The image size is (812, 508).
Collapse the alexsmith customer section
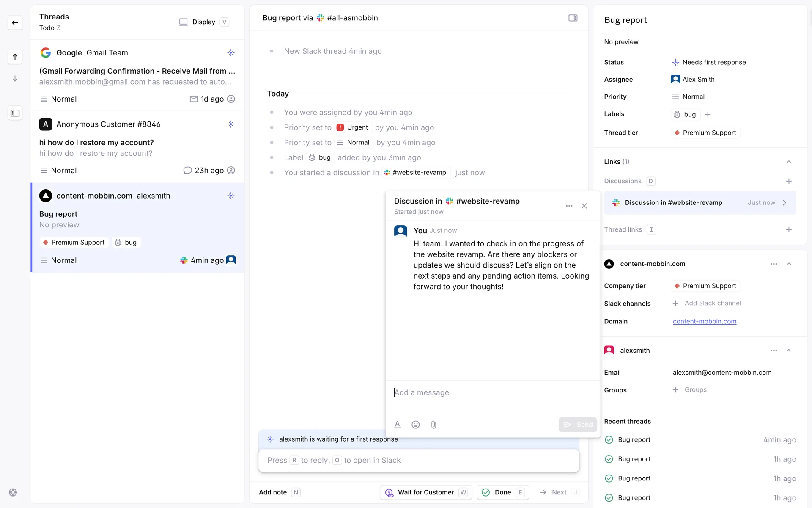pos(788,351)
